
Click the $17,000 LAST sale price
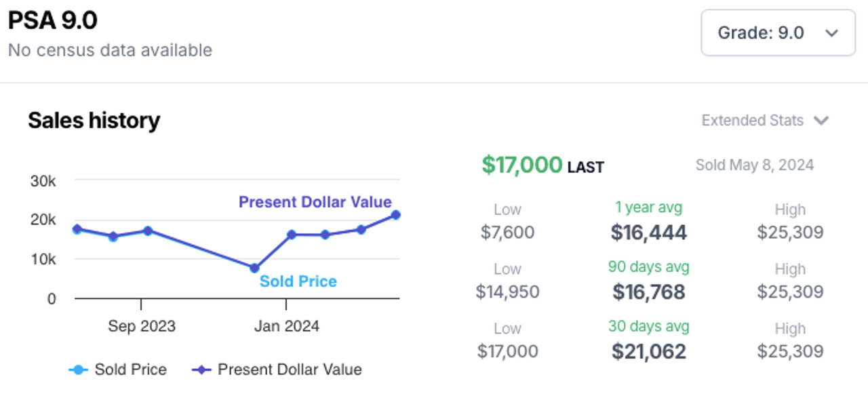coord(542,165)
